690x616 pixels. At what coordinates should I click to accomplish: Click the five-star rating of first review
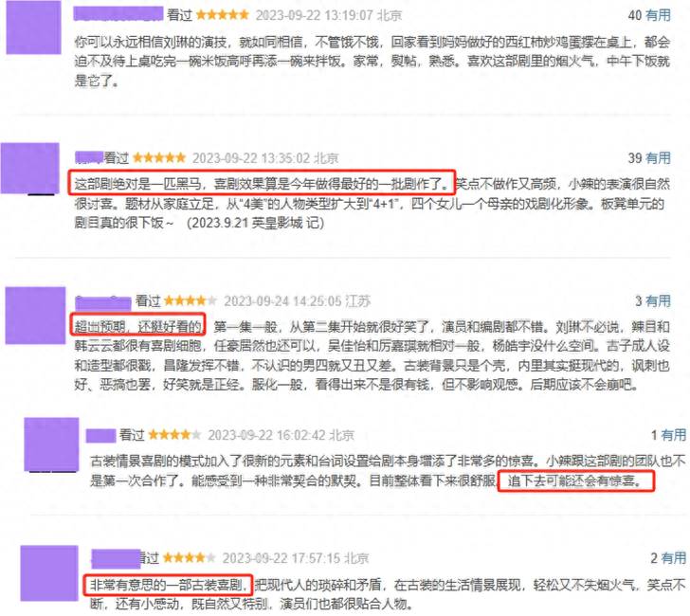click(x=222, y=15)
